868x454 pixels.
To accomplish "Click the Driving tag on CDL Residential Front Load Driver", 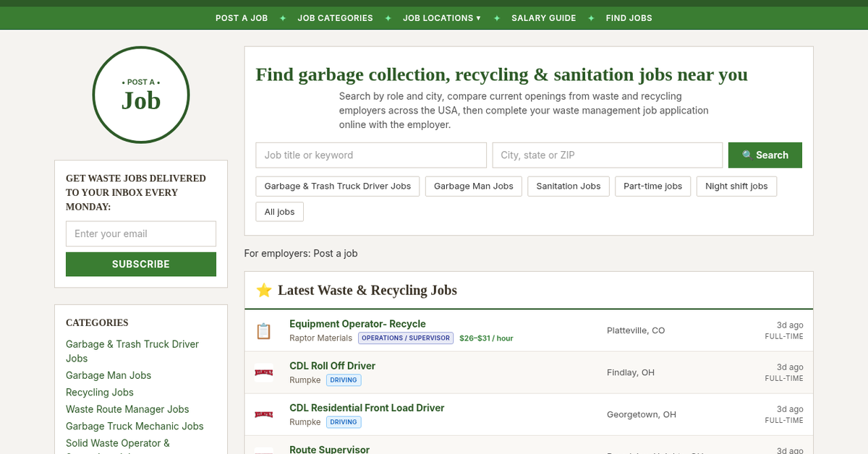I will coord(344,422).
